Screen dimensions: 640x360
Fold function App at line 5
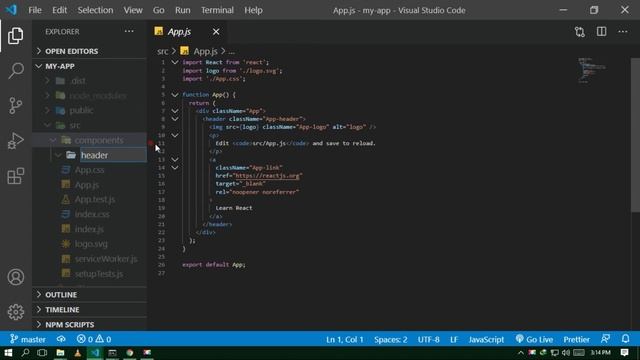click(x=175, y=95)
